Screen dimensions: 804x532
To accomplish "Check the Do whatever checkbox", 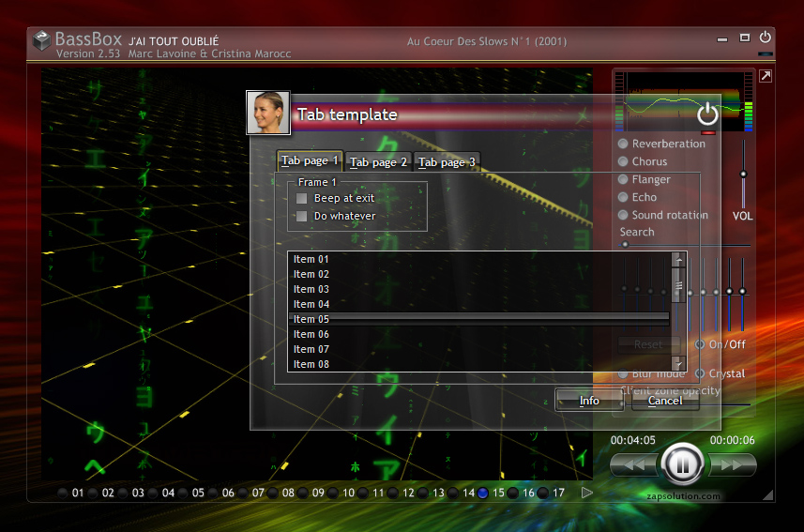I will [x=301, y=216].
